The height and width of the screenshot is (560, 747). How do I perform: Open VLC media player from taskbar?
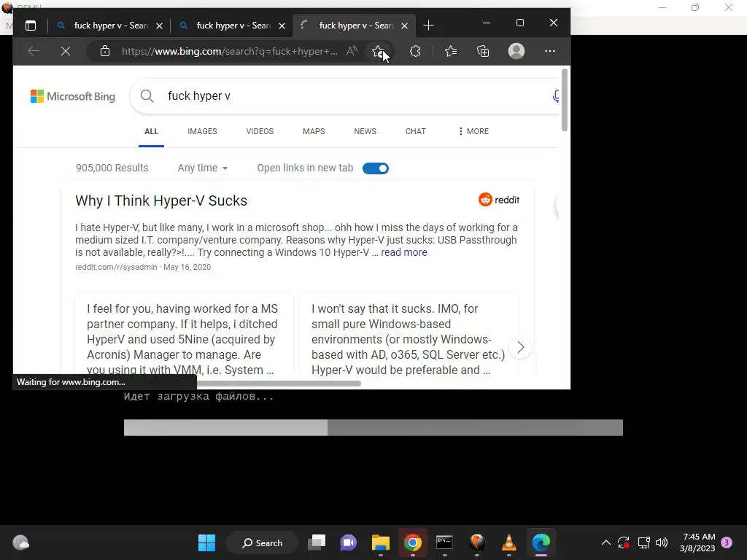pos(508,542)
